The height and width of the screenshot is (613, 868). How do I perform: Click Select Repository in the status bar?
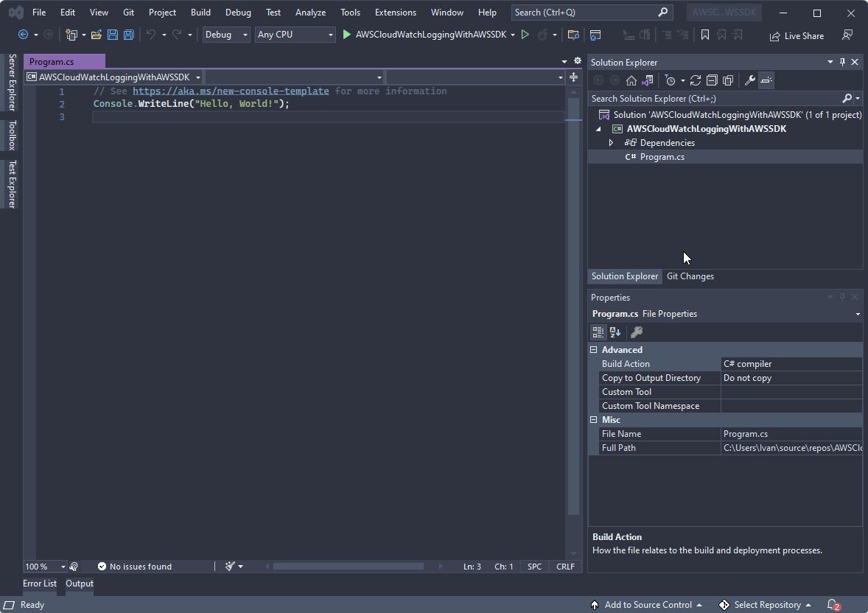pyautogui.click(x=766, y=605)
